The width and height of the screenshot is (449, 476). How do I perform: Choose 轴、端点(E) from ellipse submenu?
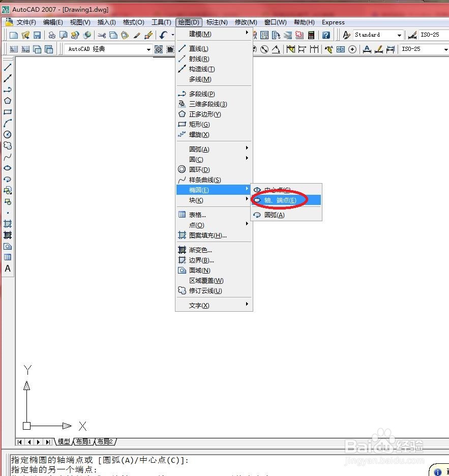point(286,200)
